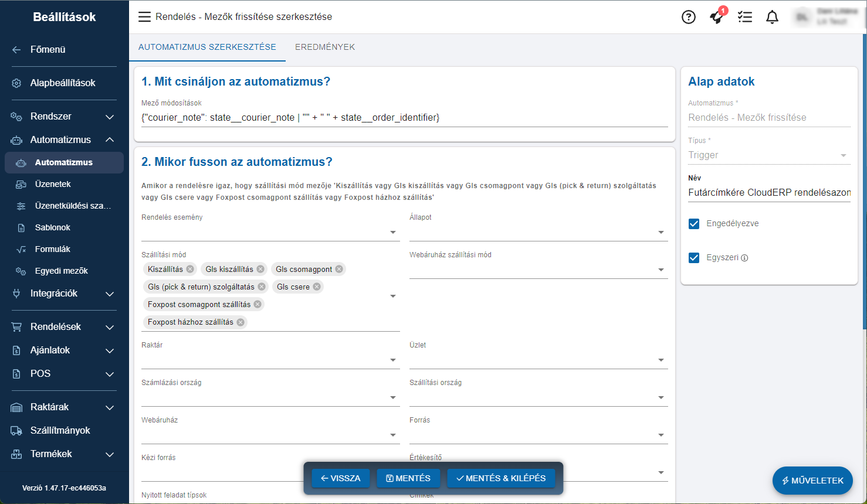Open the rocket updates icon

(x=716, y=17)
